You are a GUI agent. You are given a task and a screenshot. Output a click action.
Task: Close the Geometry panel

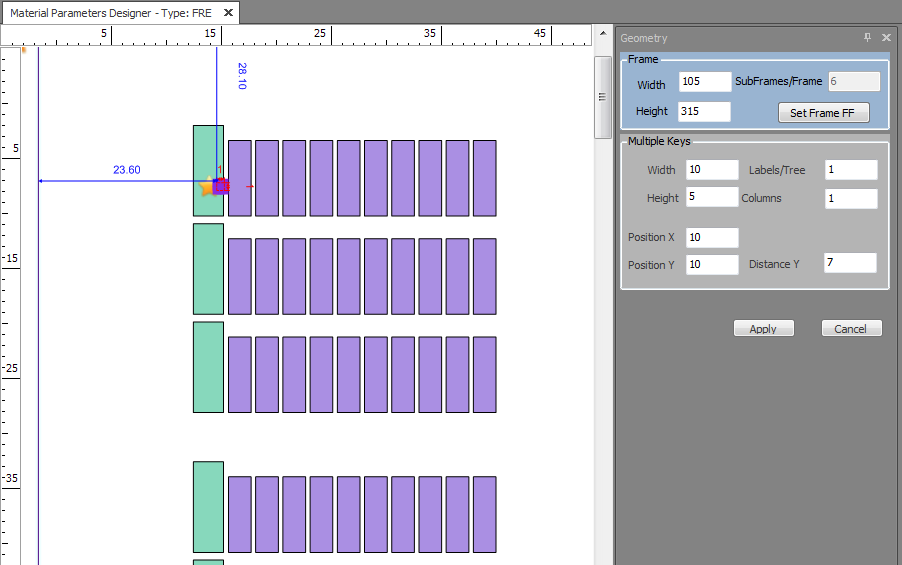[886, 37]
